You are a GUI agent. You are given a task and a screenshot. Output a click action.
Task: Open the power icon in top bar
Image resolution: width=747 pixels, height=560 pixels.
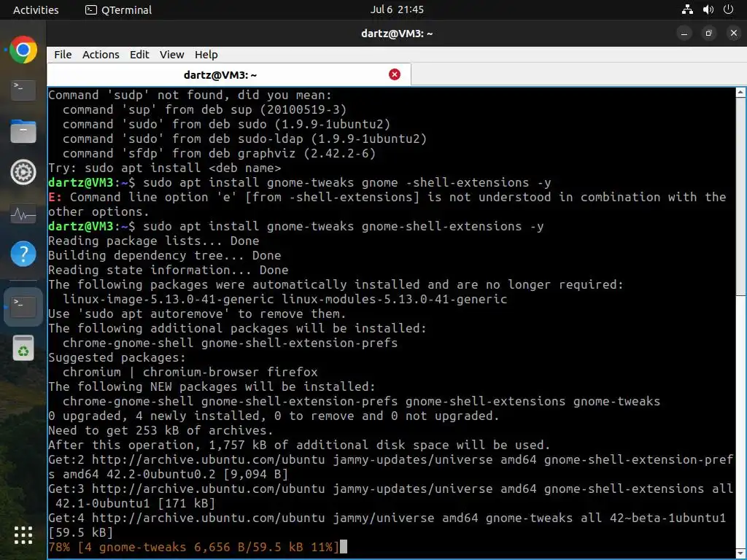click(x=728, y=9)
